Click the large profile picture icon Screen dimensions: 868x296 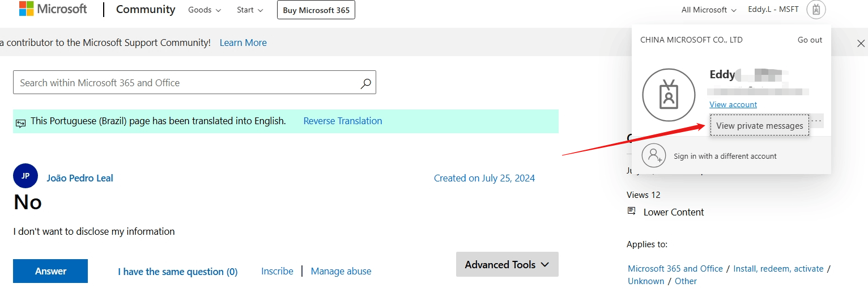pos(669,95)
